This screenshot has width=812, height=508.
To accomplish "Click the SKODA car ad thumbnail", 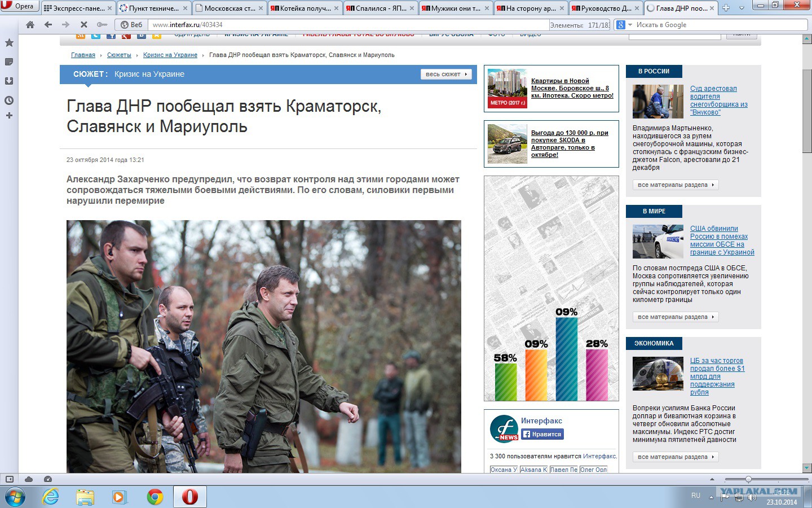I will (x=507, y=144).
